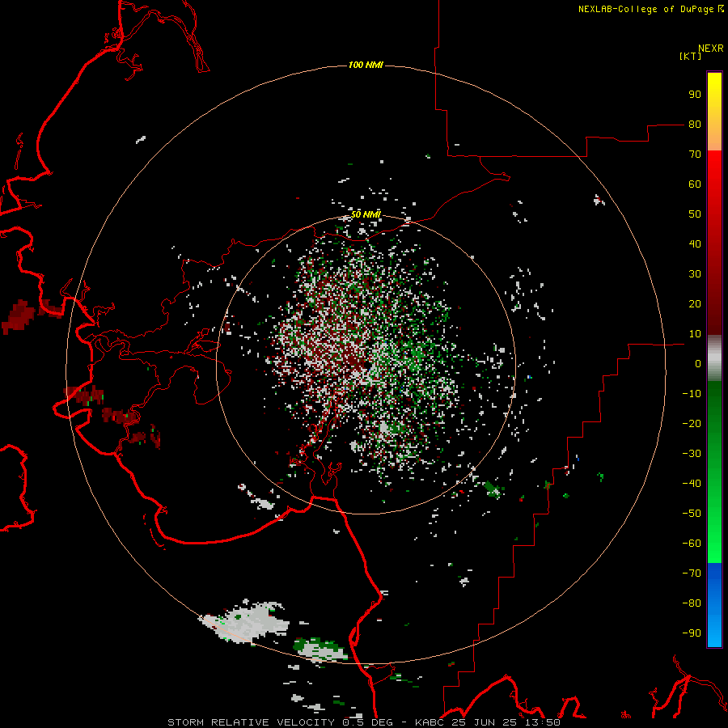
Task: Click the 25 JUN 25 13:50 timestamp
Action: 507,722
